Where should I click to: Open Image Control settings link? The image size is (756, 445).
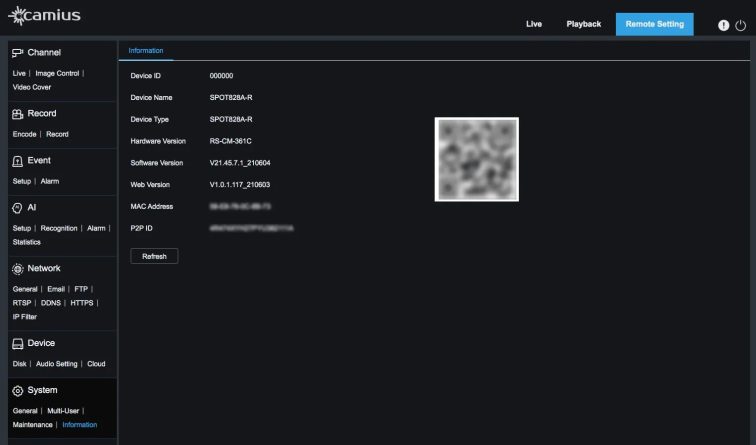[57, 73]
